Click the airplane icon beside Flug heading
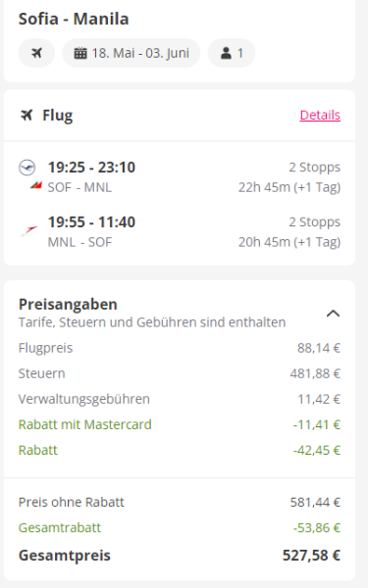 (26, 115)
